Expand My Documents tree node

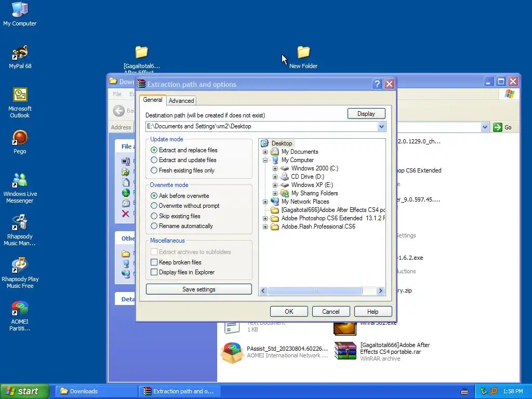point(265,152)
